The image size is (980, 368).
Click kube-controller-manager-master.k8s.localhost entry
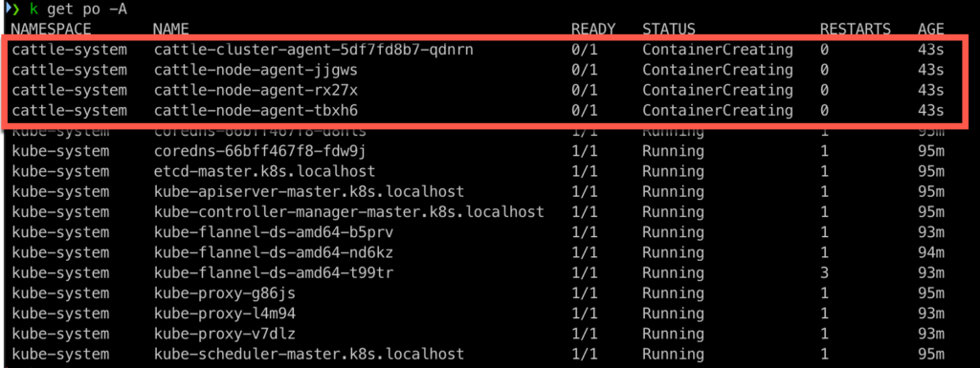pos(348,212)
